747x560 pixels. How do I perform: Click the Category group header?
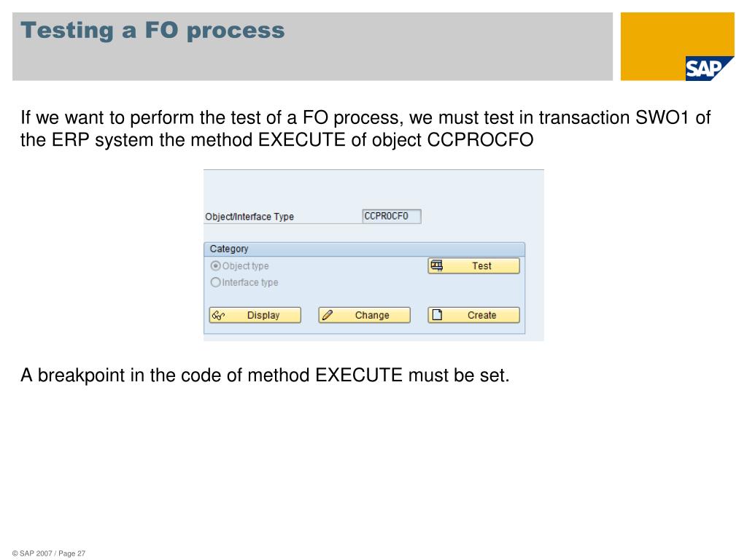365,249
